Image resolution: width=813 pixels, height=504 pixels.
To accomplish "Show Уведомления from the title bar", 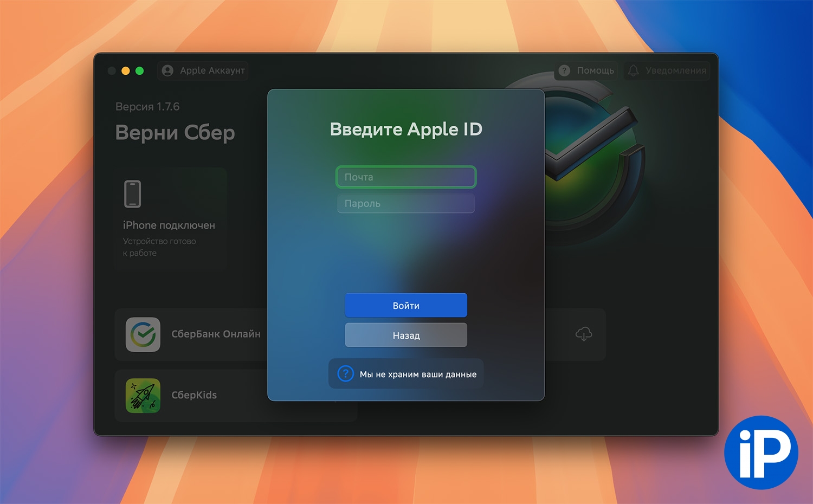I will (x=667, y=70).
